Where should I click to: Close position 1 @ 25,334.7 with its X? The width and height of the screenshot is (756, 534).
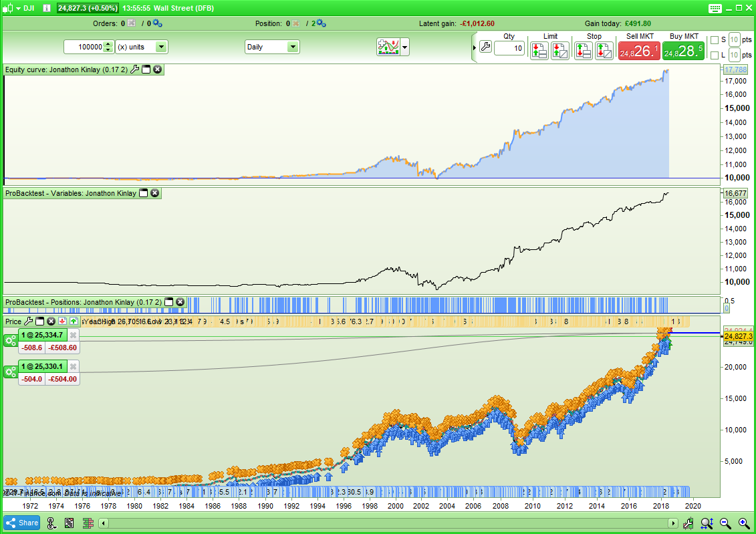click(x=73, y=335)
